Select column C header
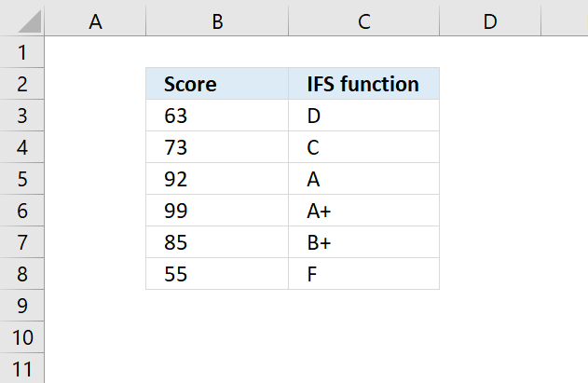The width and height of the screenshot is (588, 383). coord(363,21)
